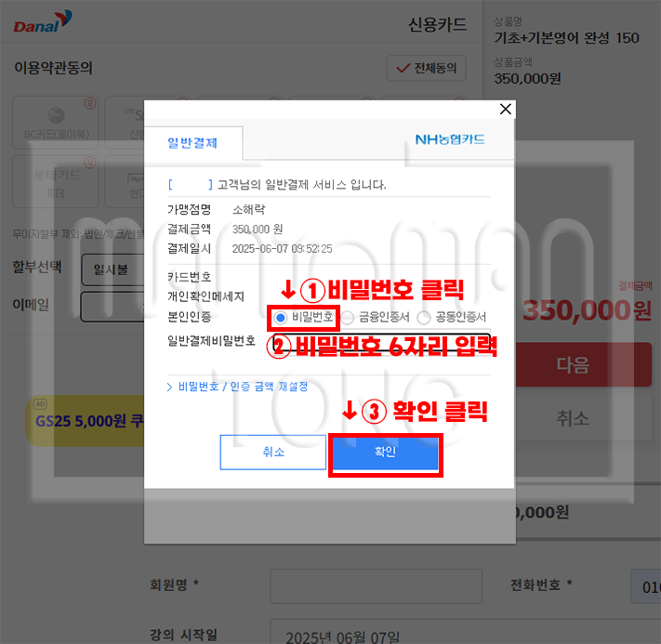Select the 공동인증서 radio button
This screenshot has width=661, height=644.
[x=424, y=318]
